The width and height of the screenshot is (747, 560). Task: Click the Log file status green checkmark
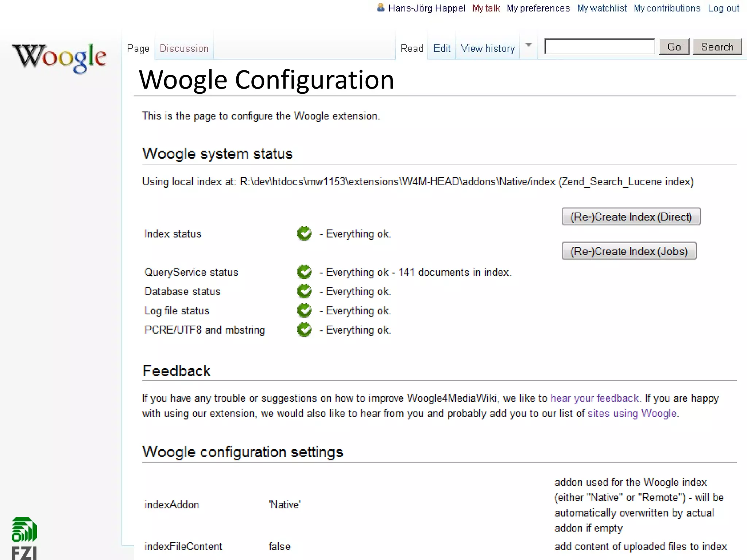(x=304, y=311)
